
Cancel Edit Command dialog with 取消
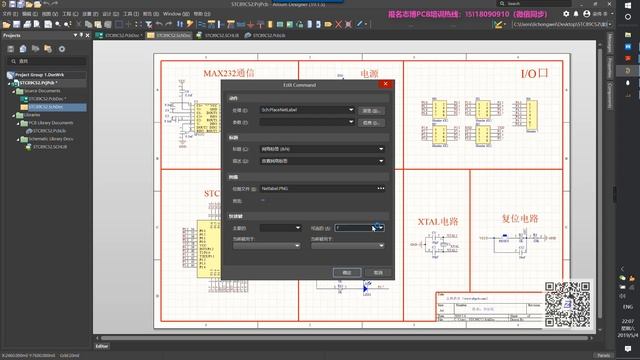pos(378,272)
